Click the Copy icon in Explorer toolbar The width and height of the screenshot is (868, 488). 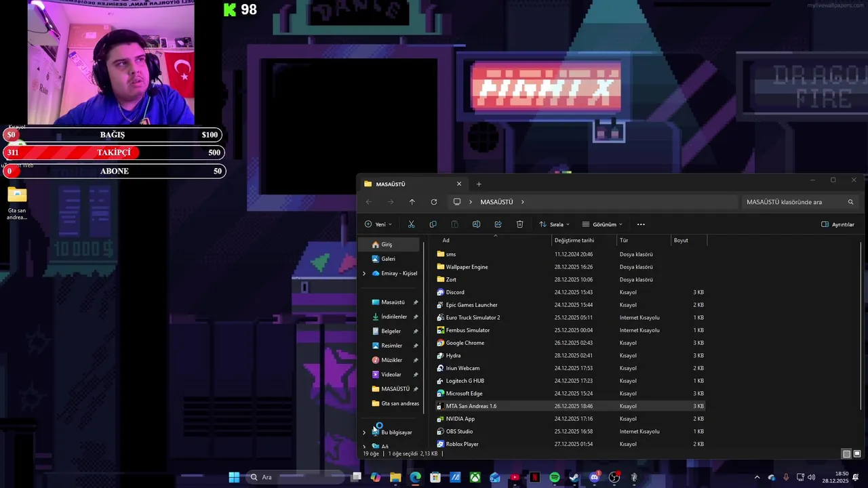[x=433, y=224]
